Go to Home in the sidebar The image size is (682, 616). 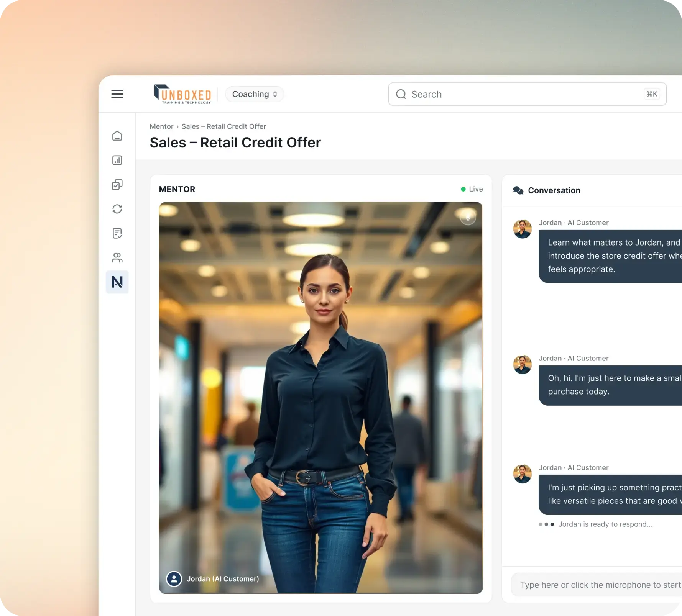point(117,136)
